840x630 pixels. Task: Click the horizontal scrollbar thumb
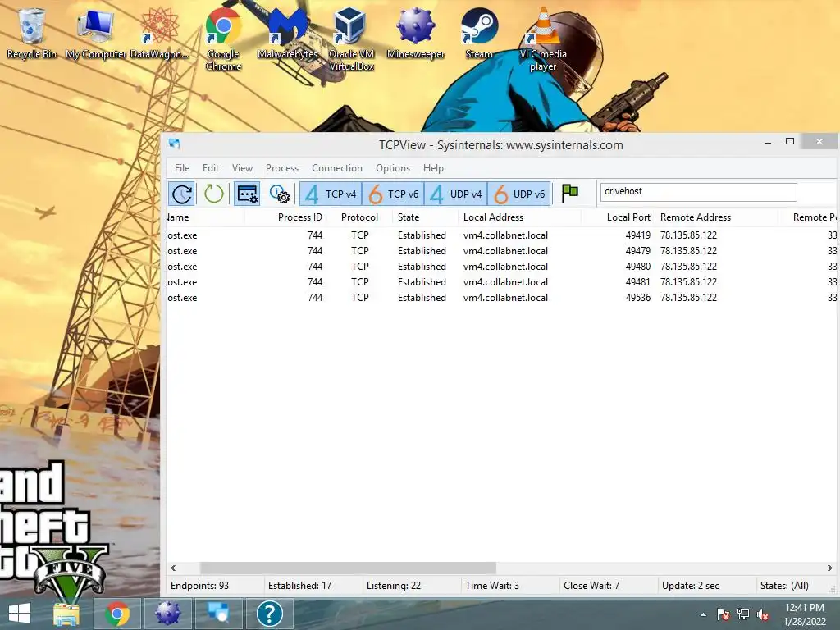click(348, 568)
